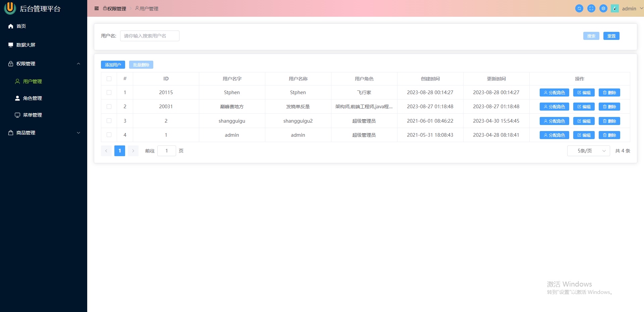Click the next page arrow
Viewport: 644px width, 312px height.
coord(133,151)
